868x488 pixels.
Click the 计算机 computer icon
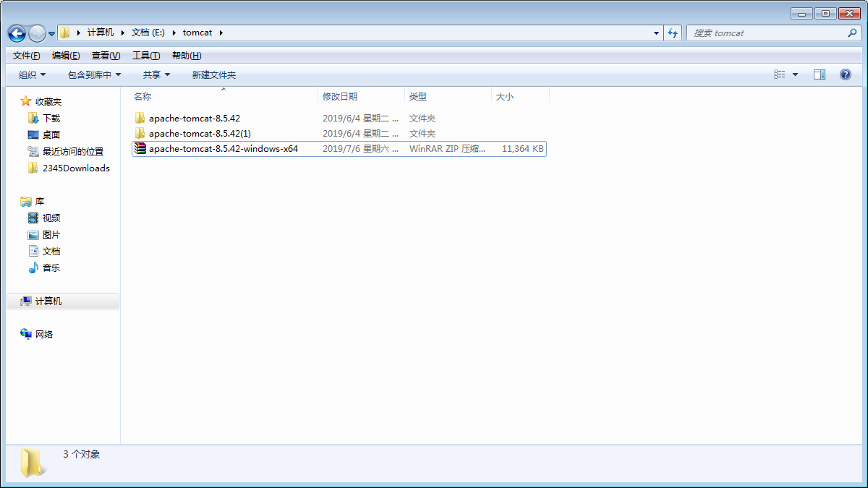coord(26,301)
